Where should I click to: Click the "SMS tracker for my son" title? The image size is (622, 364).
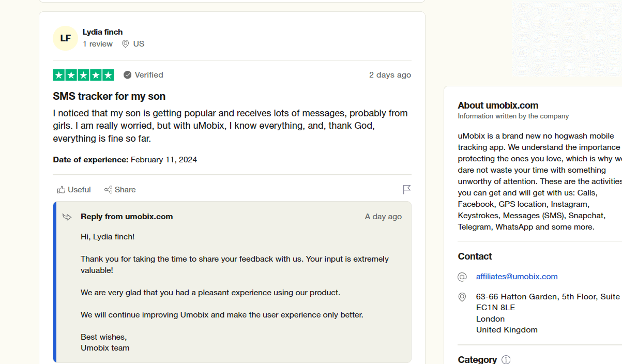click(109, 96)
